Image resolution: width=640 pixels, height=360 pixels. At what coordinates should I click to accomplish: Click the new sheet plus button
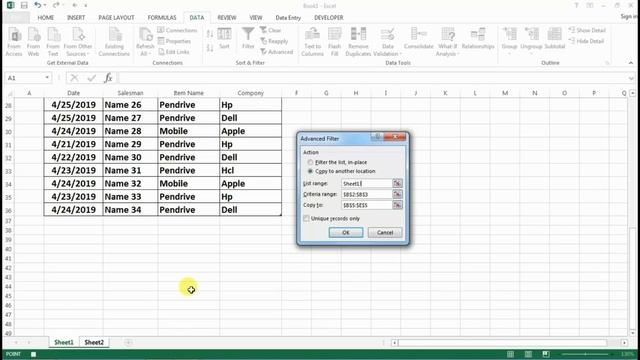coord(128,342)
